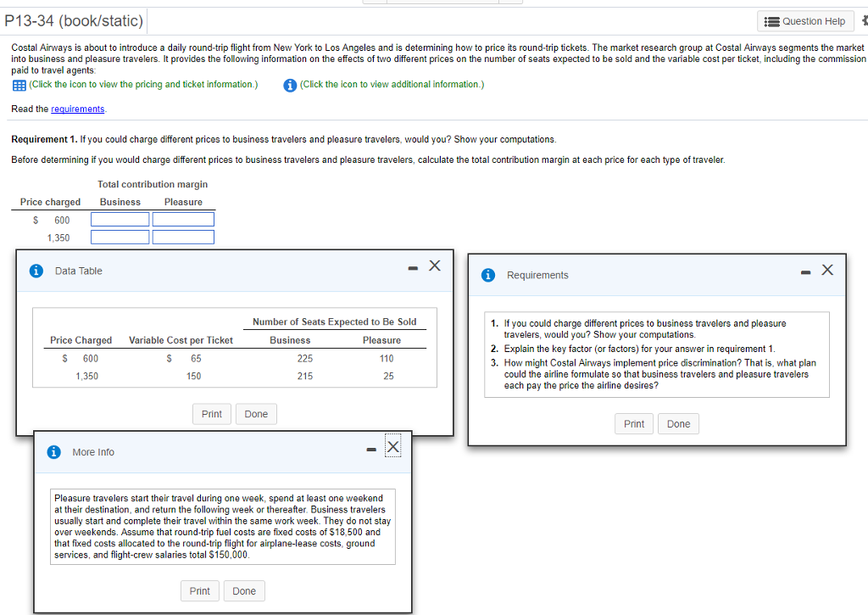This screenshot has width=868, height=615.
Task: Minimize the Requirements popup
Action: pyautogui.click(x=806, y=272)
